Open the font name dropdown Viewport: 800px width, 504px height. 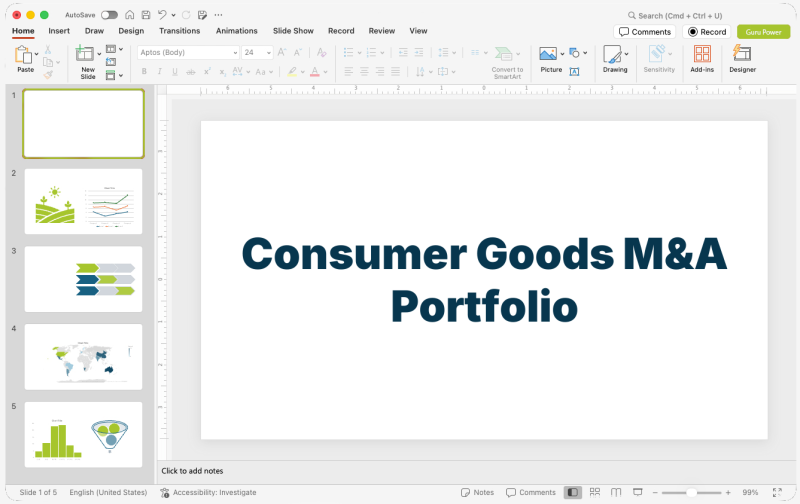tap(235, 53)
